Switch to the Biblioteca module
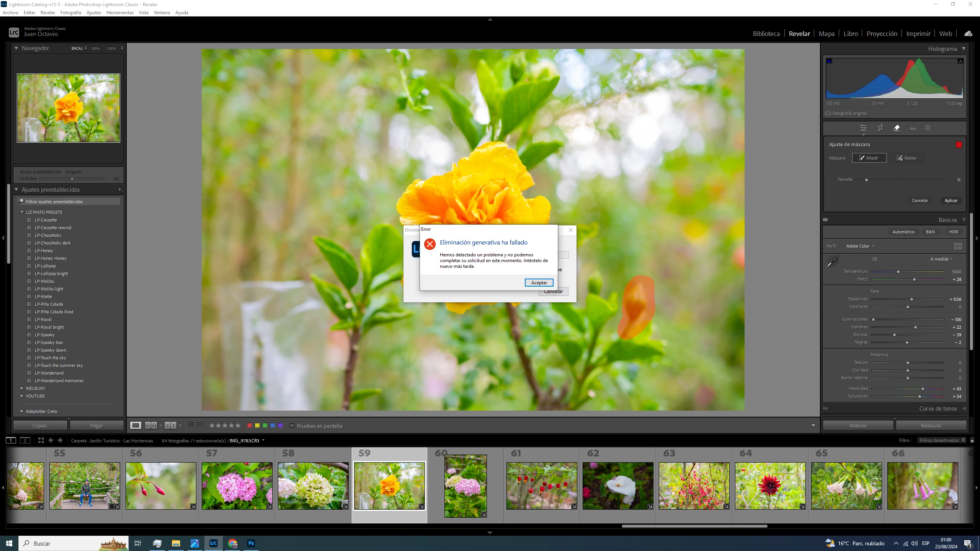This screenshot has width=980, height=551. tap(766, 34)
